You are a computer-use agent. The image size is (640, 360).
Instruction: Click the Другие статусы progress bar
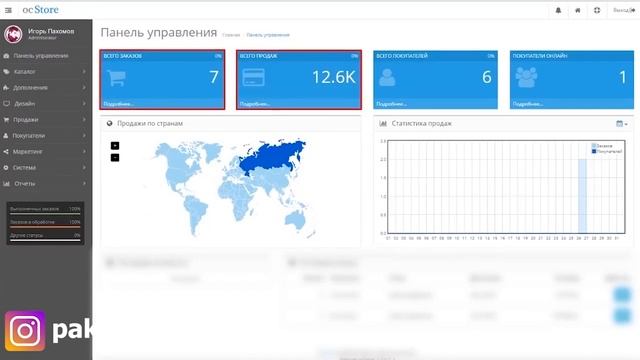[45, 240]
